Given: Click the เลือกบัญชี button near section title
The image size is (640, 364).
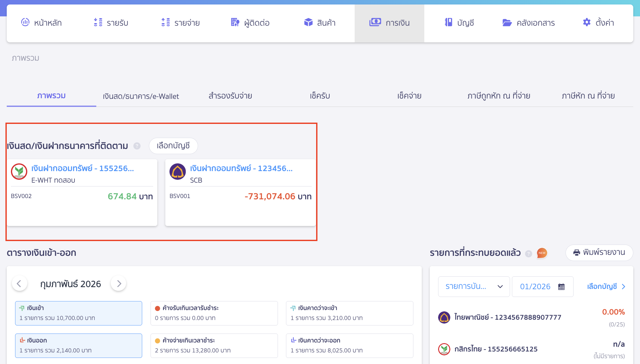Looking at the screenshot, I should click(173, 146).
